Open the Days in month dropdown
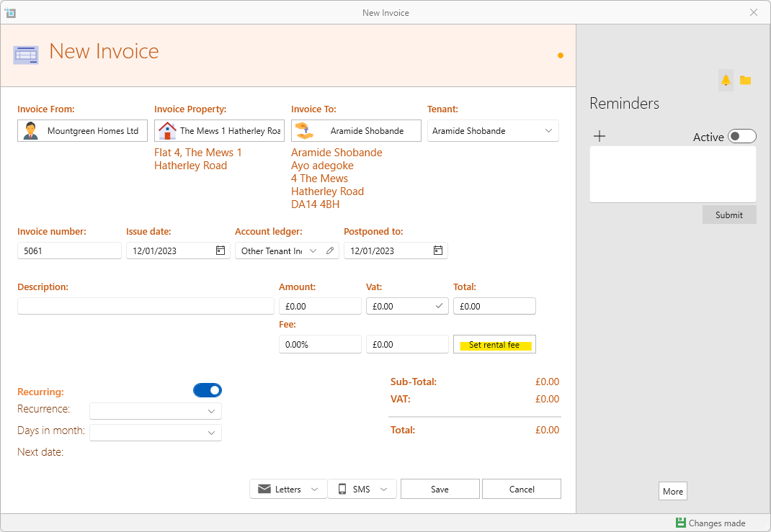 tap(156, 432)
